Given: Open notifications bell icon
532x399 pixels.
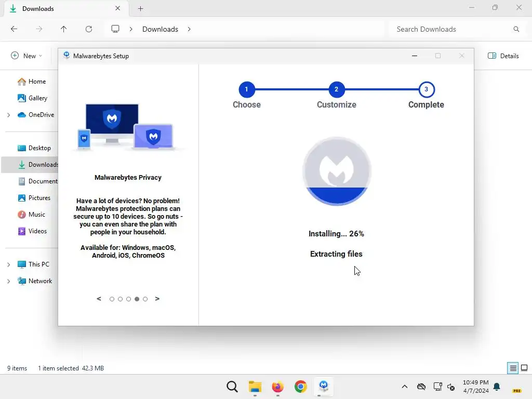Looking at the screenshot, I should point(497,387).
